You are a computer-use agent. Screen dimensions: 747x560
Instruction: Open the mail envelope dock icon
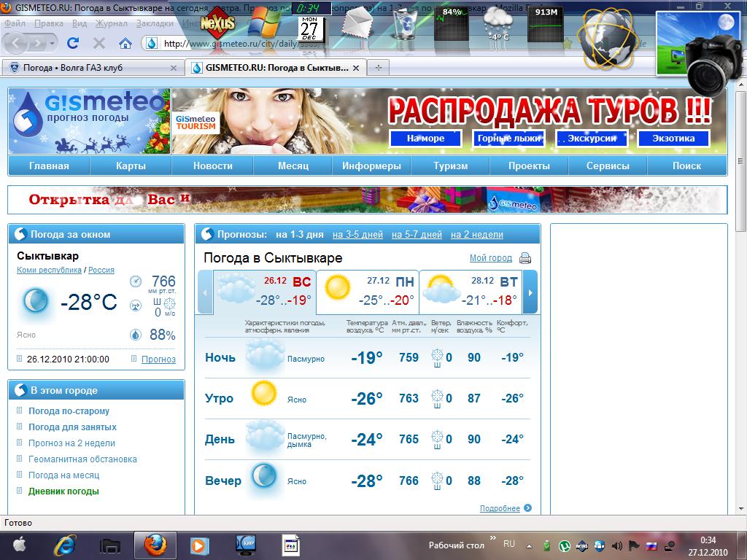357,24
